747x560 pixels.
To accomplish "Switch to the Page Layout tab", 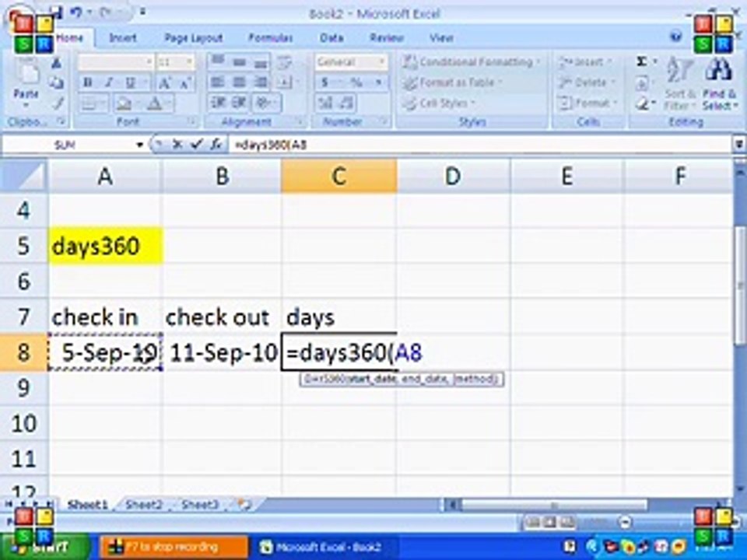I will coord(194,37).
